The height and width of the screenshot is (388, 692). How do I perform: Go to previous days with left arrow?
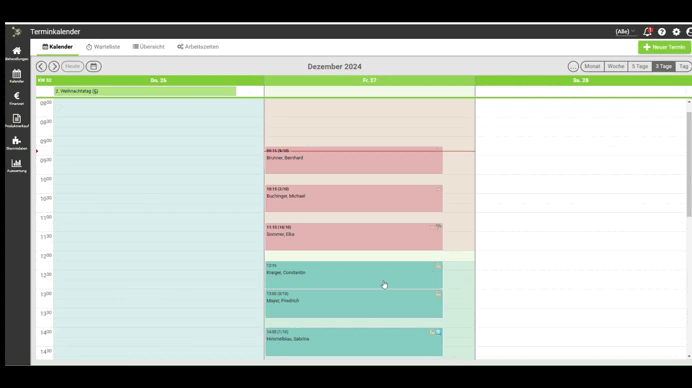(x=41, y=66)
